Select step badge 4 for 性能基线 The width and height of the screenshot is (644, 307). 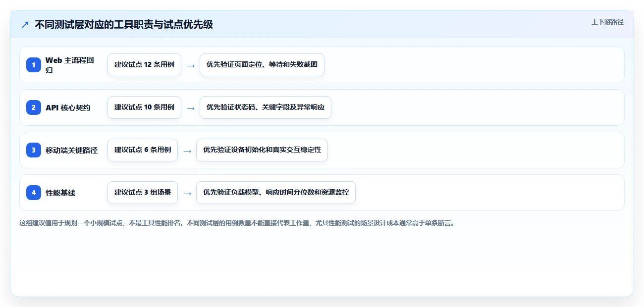click(34, 193)
